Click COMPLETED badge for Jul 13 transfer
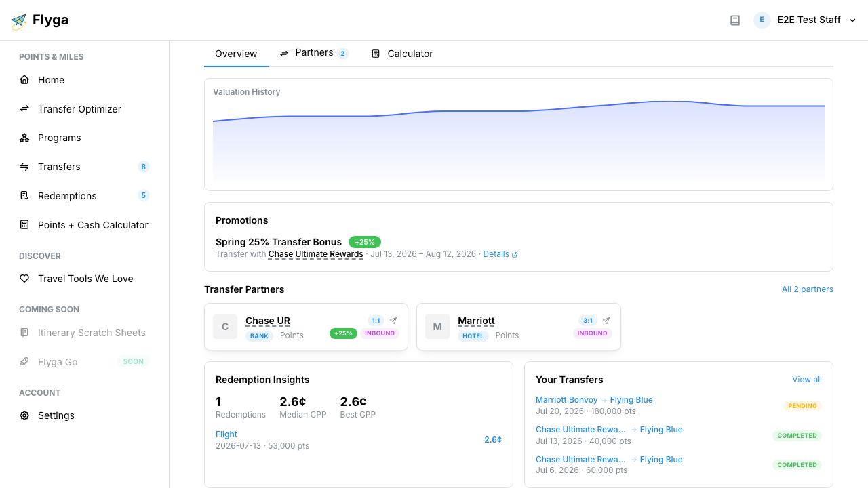 coord(797,436)
